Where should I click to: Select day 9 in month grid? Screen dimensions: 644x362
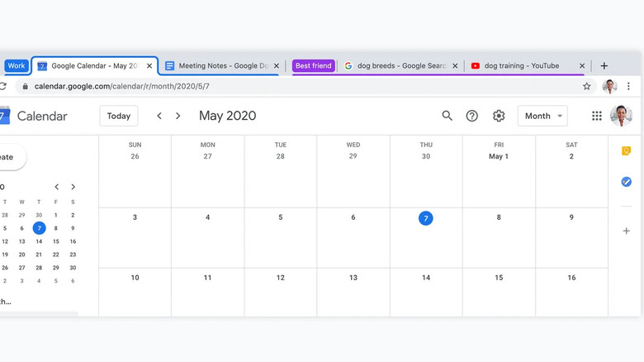[x=571, y=217]
